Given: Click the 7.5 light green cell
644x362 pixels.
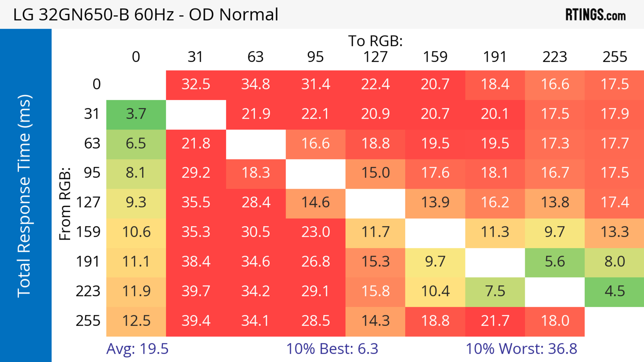Looking at the screenshot, I should (495, 291).
